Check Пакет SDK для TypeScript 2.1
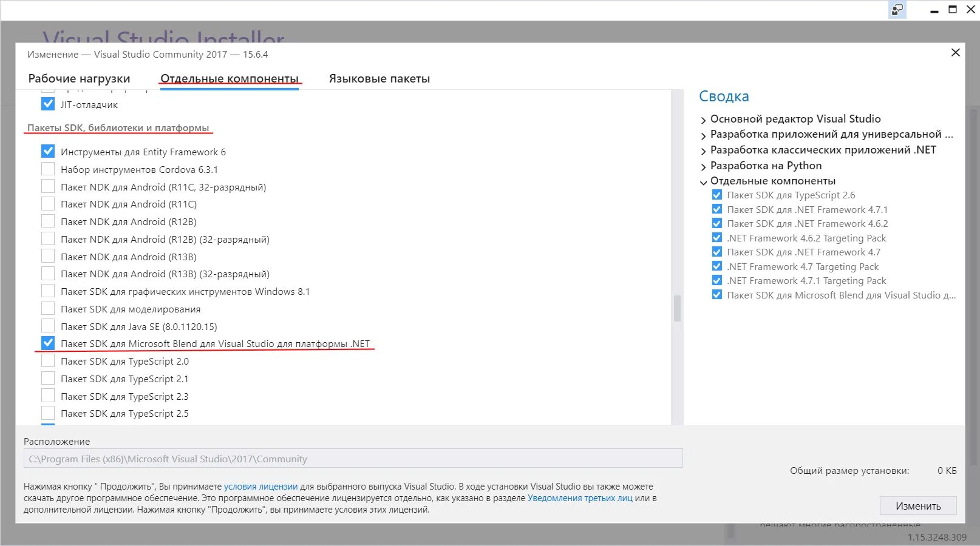The width and height of the screenshot is (980, 546). click(x=48, y=378)
